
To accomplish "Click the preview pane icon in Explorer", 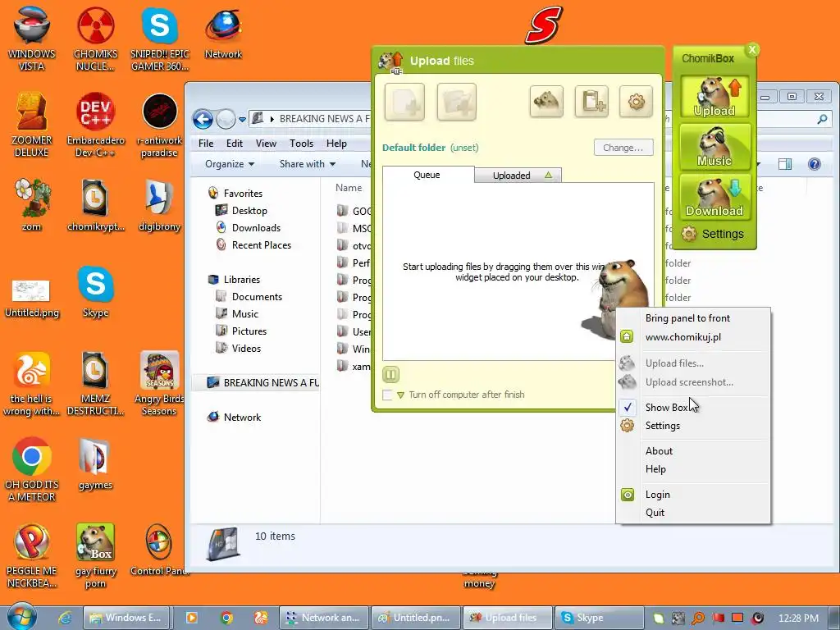I will coord(785,164).
